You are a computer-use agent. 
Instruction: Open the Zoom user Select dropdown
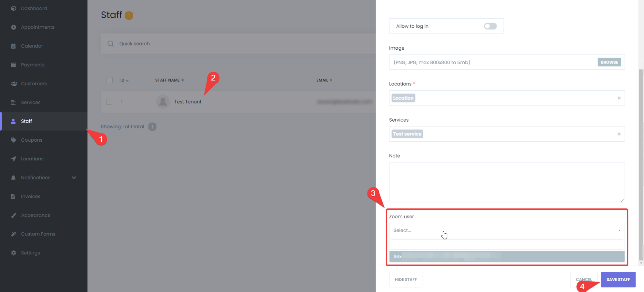click(x=506, y=231)
